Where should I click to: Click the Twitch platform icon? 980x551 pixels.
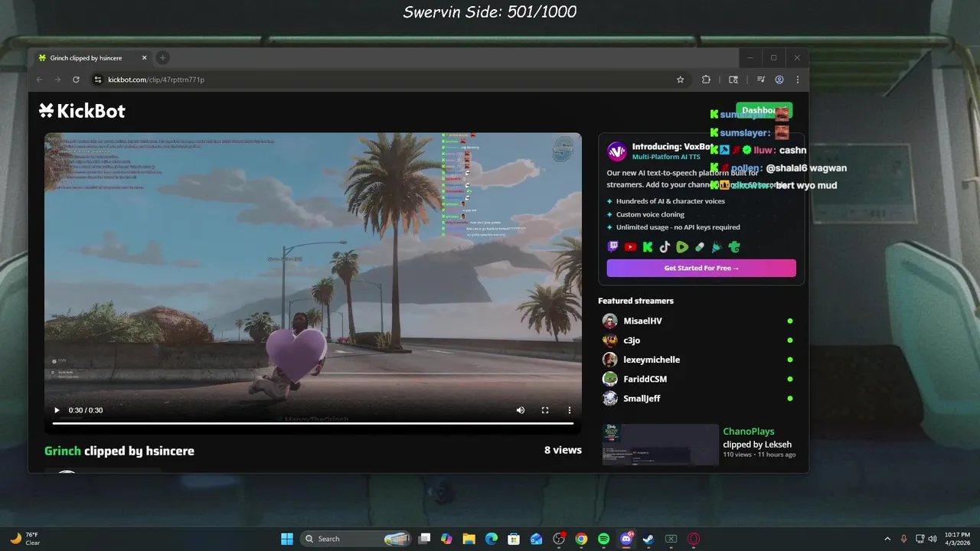(613, 247)
